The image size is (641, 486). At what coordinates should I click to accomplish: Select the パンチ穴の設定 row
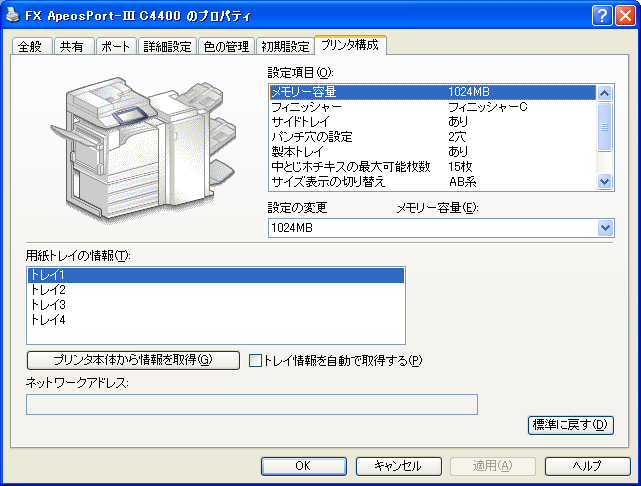click(x=433, y=137)
